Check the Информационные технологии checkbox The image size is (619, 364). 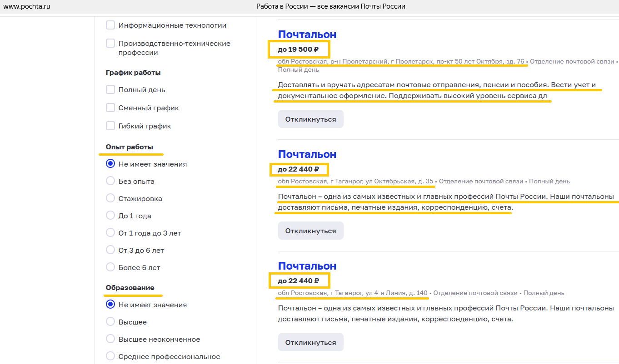[x=110, y=25]
